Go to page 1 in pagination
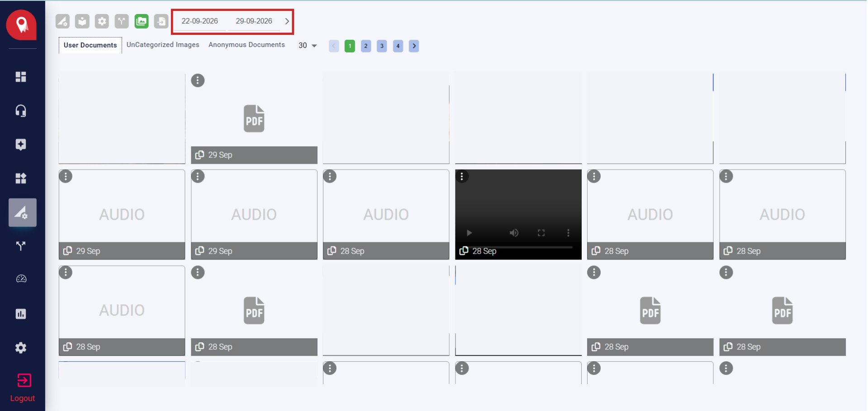The width and height of the screenshot is (868, 411). pos(350,46)
